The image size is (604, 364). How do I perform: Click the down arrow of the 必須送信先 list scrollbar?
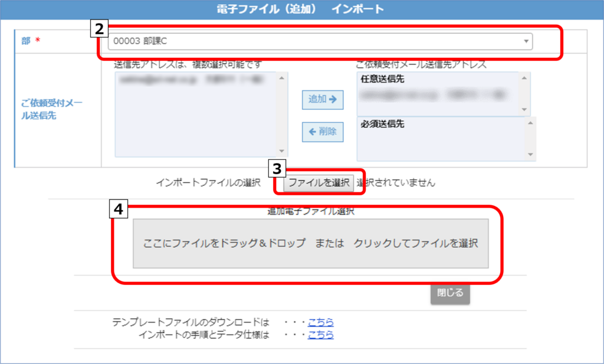coord(530,155)
